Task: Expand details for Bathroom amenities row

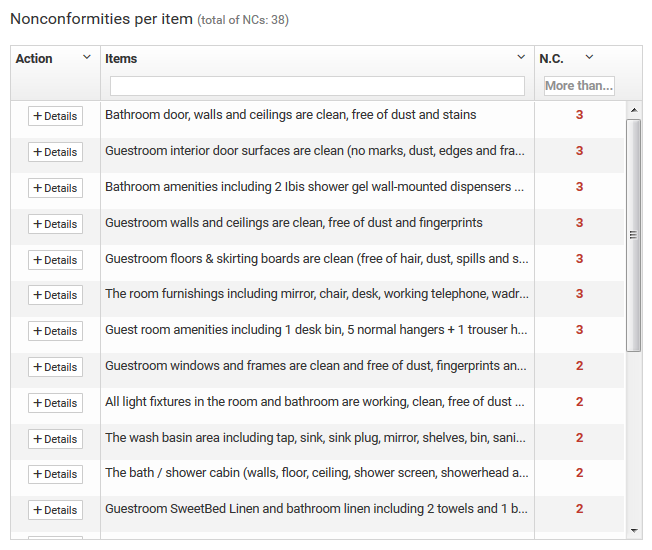Action: tap(55, 188)
